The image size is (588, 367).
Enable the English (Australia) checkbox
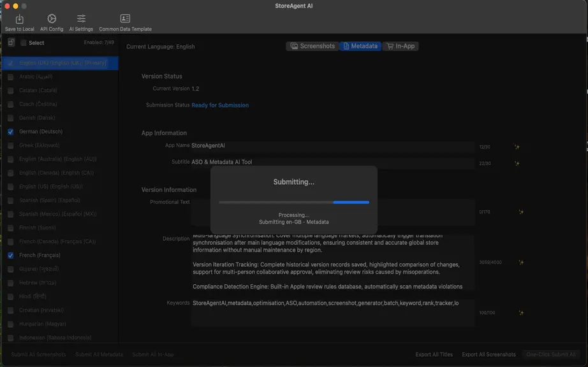click(x=10, y=159)
